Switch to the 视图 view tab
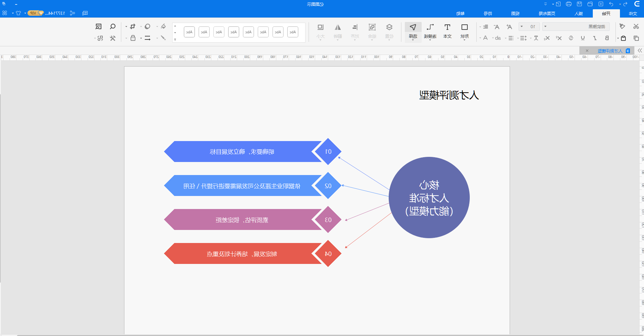644x336 pixels. click(x=515, y=13)
